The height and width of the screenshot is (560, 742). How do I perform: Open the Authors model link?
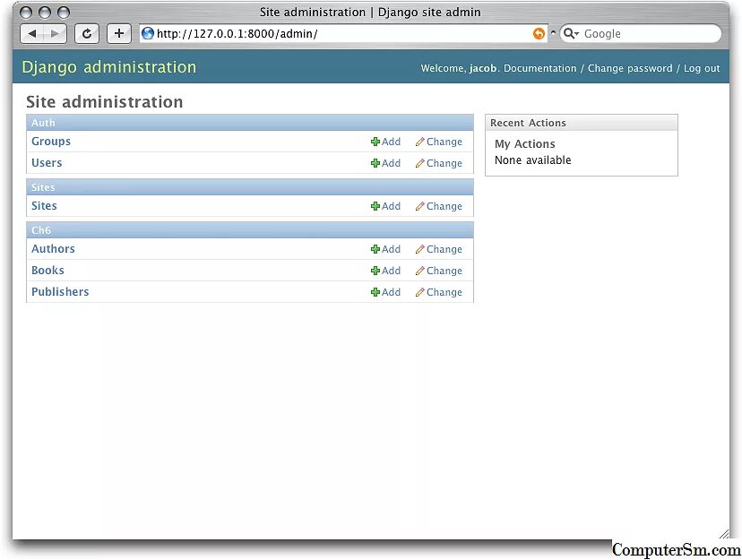[x=53, y=249]
